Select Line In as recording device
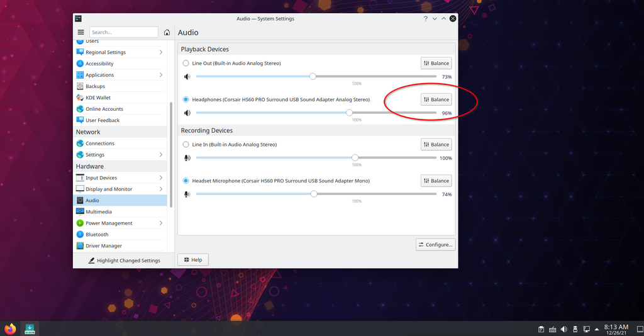644x336 pixels. pos(186,145)
